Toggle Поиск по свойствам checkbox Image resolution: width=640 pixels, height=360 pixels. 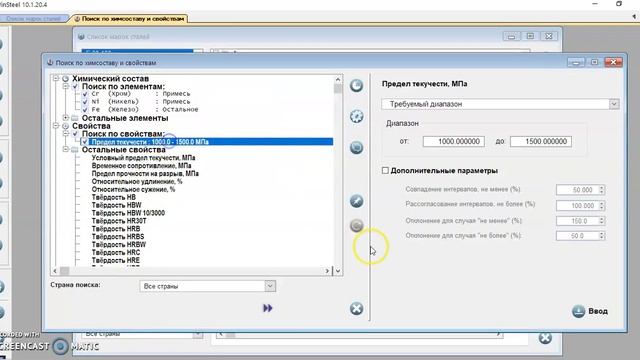click(75, 134)
